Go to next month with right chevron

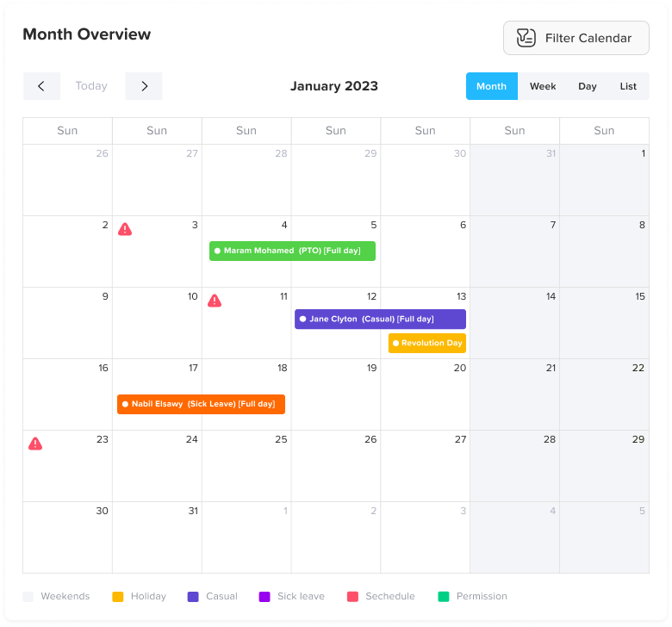coord(144,86)
